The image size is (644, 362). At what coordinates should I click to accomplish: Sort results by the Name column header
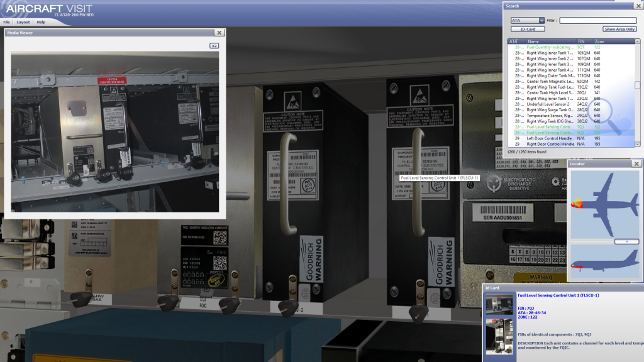[550, 41]
